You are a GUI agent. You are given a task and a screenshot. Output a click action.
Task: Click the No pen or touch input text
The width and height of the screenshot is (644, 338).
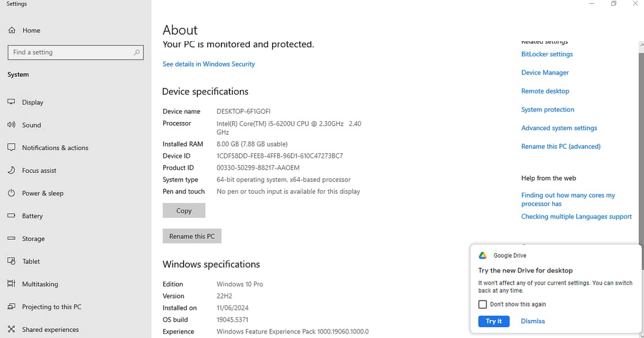tap(288, 192)
